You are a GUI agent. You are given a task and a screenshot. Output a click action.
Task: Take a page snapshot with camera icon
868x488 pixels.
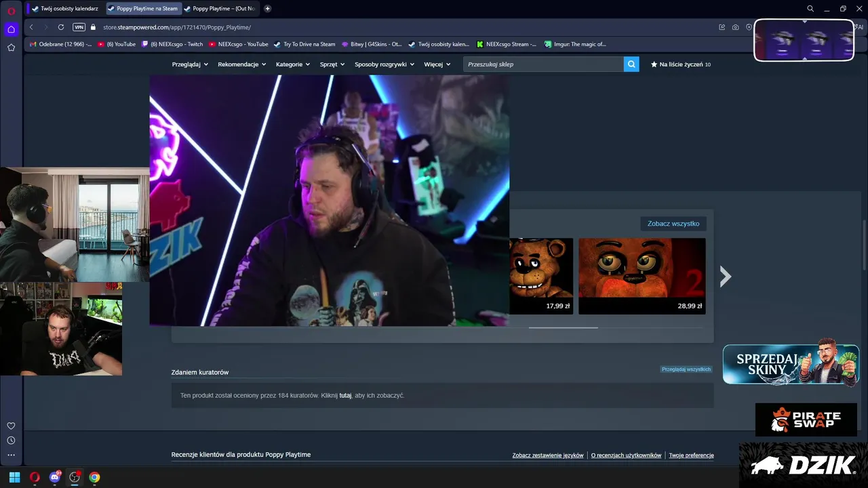pyautogui.click(x=736, y=27)
